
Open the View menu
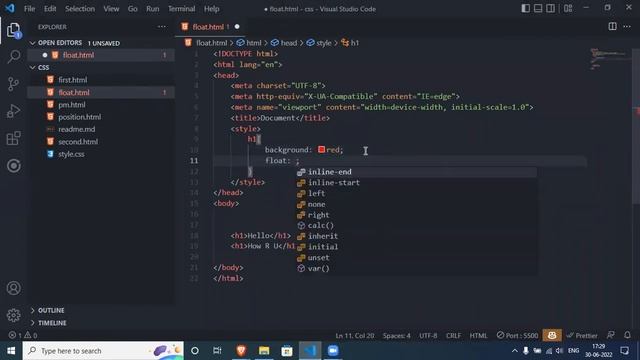111,9
